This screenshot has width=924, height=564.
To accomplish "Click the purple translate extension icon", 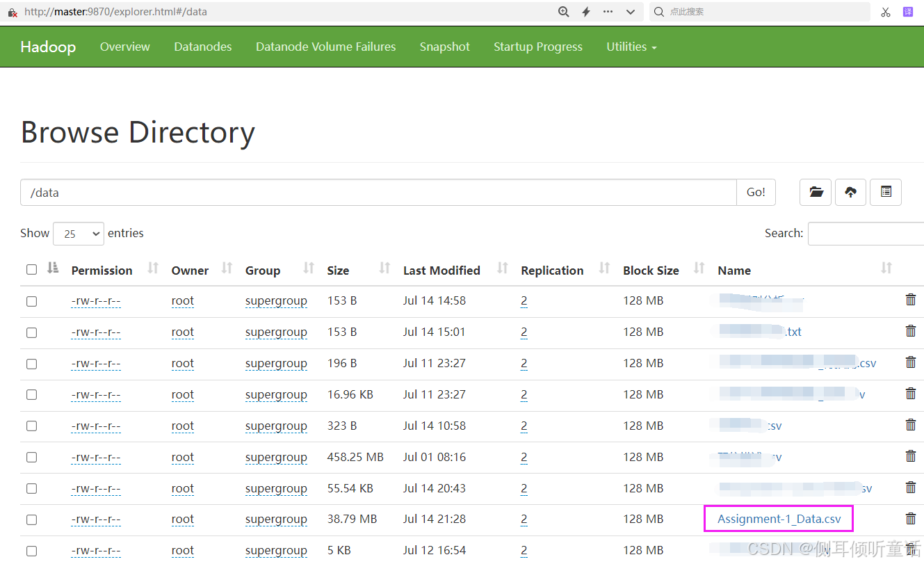I will coord(908,12).
